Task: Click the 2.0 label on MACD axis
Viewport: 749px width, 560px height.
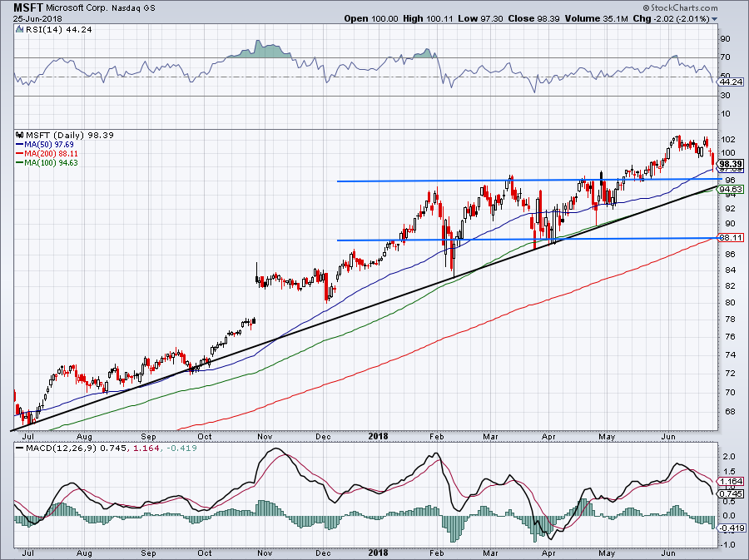Action: point(729,457)
